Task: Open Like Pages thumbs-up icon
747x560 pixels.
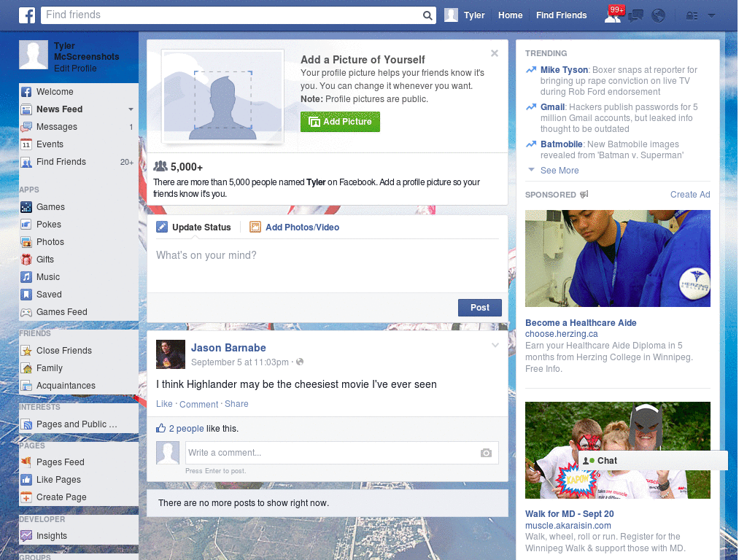Action: pos(26,480)
